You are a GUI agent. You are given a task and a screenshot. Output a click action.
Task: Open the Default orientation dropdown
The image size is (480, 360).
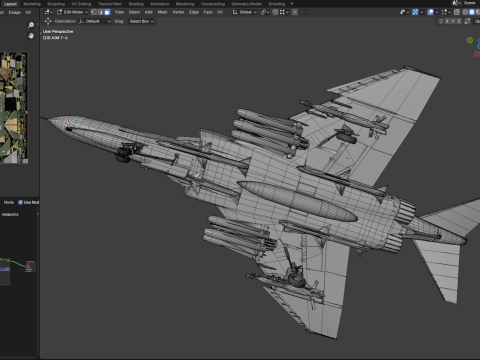click(x=95, y=21)
